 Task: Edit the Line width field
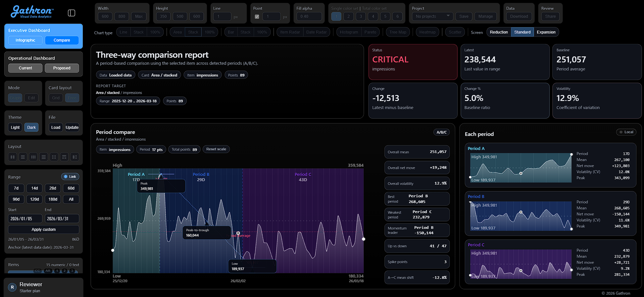point(222,16)
